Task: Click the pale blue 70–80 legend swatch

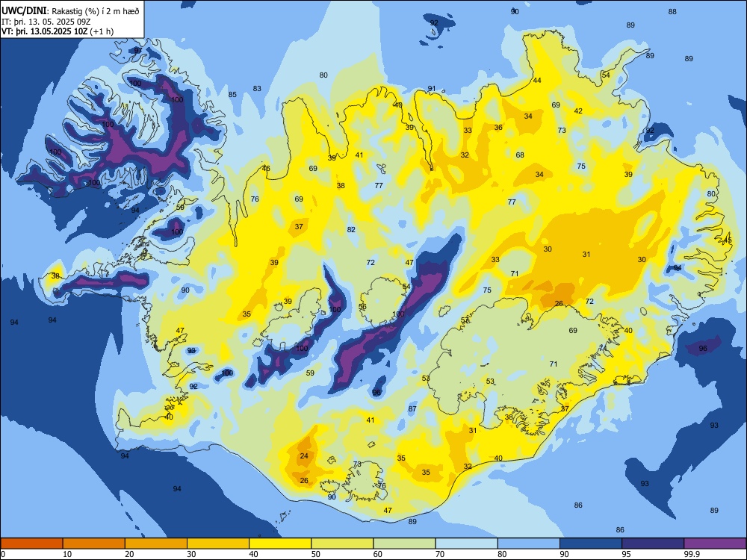Action: coord(466,544)
